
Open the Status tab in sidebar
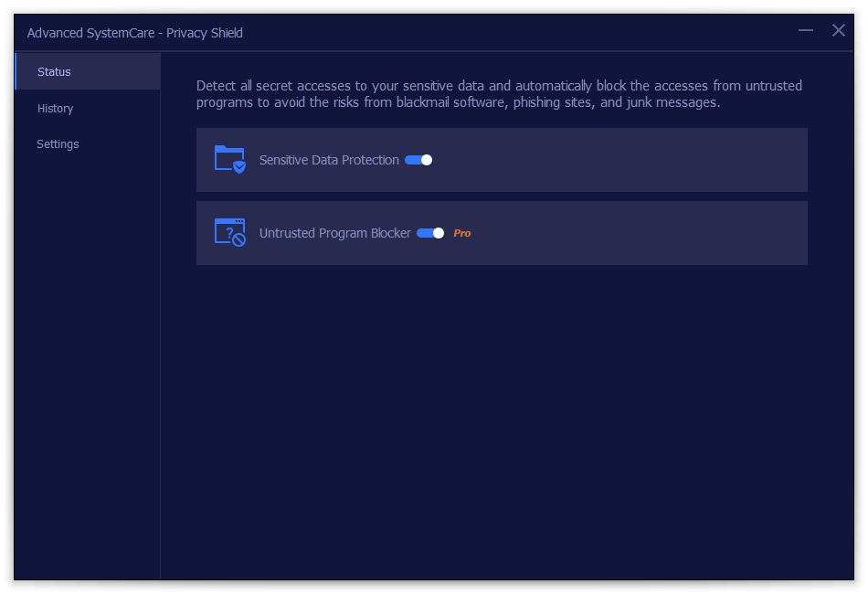54,72
